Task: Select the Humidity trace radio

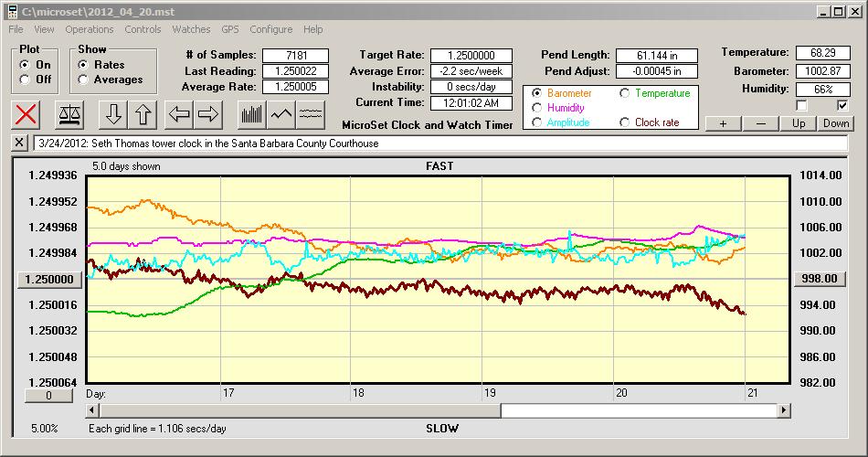Action: tap(536, 108)
